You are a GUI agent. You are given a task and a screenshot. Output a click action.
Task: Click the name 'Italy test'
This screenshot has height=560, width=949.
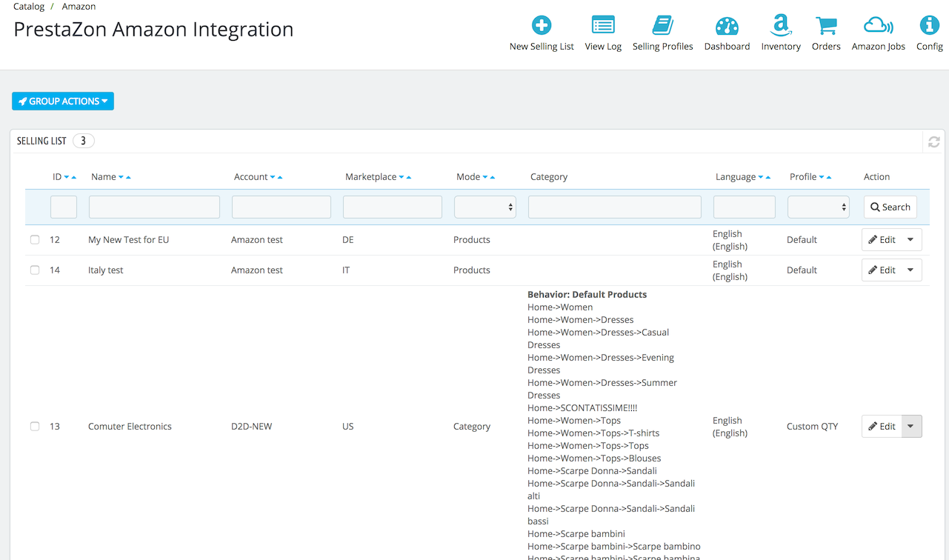pyautogui.click(x=105, y=270)
